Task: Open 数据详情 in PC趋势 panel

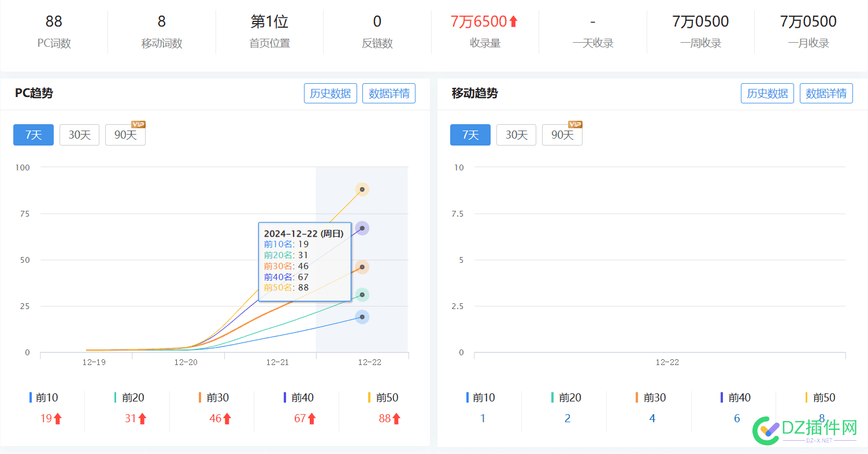Action: pos(389,94)
